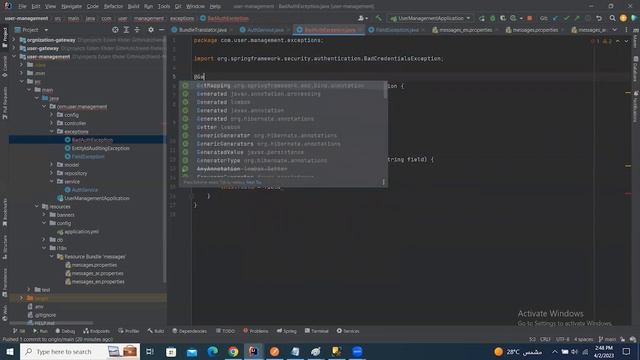Screen dimensions: 640x360
Task: Open Google Chrome from taskbar
Action: coord(233,351)
